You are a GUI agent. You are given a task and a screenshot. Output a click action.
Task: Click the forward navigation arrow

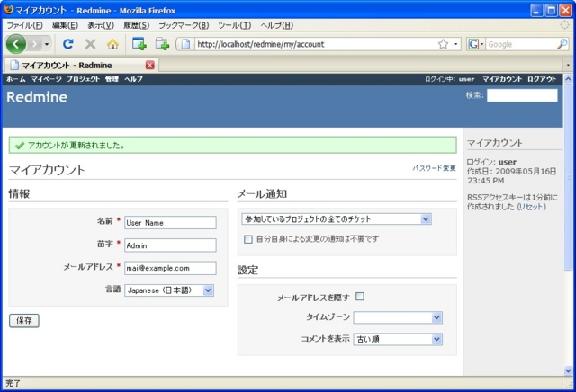(34, 44)
